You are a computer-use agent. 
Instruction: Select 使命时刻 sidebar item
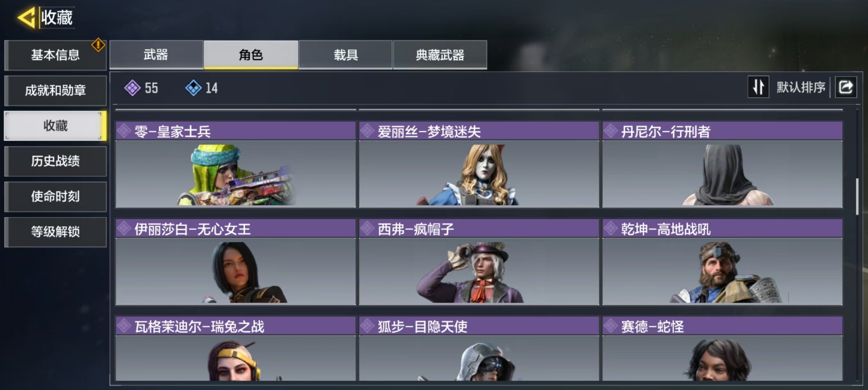pos(55,196)
